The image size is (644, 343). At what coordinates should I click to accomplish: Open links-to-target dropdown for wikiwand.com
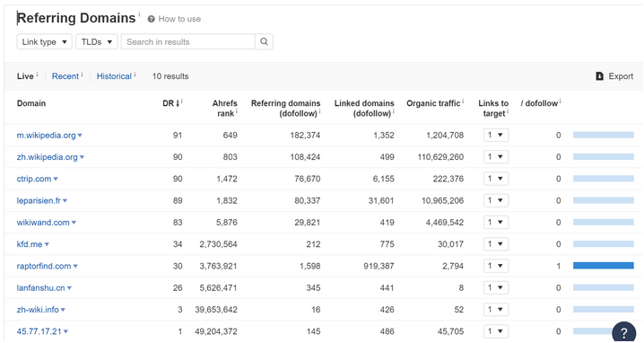coord(496,222)
